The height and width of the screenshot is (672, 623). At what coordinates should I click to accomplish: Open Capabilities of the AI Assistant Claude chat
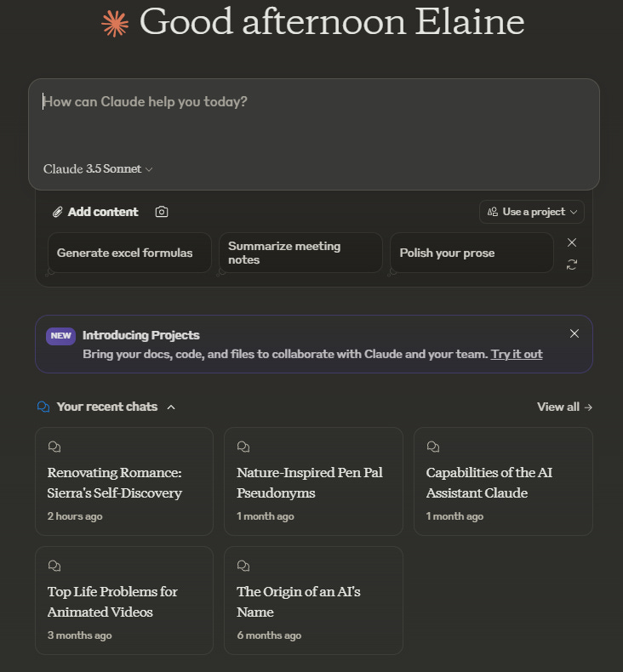coord(503,481)
